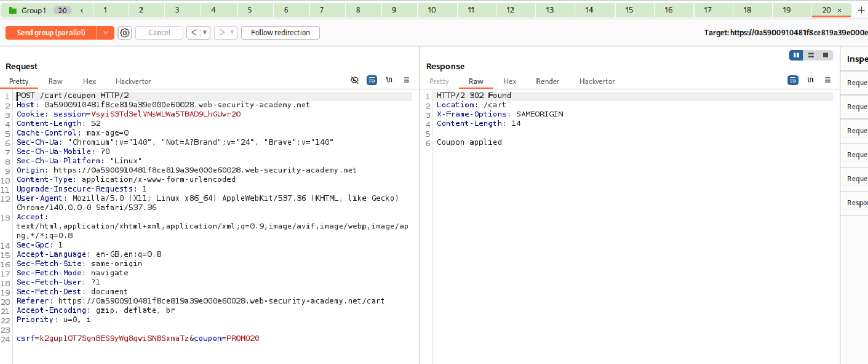Show non-printable chars (\n) in Response panel
Screen dimensions: 868x364
click(810, 80)
